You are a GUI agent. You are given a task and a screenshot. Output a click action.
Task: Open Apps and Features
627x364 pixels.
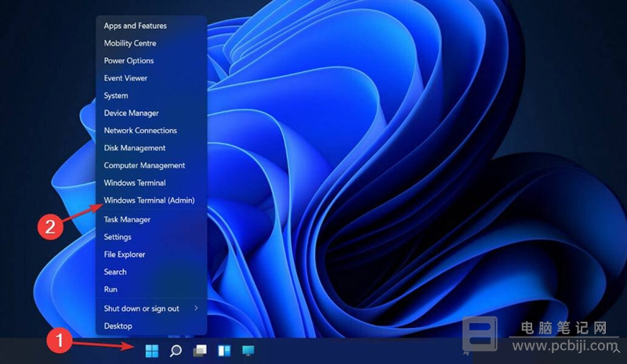(x=135, y=26)
